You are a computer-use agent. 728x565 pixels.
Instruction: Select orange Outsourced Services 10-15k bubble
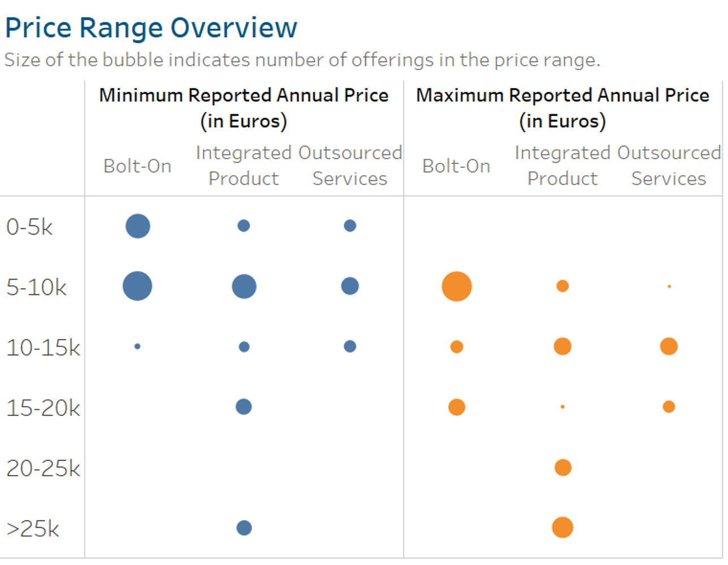[x=669, y=346]
